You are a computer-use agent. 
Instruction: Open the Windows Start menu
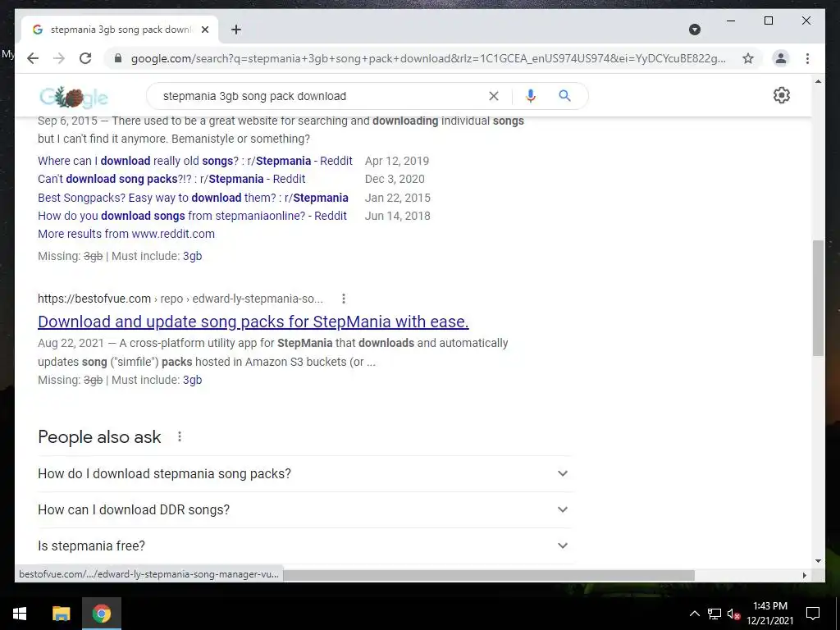pos(20,614)
